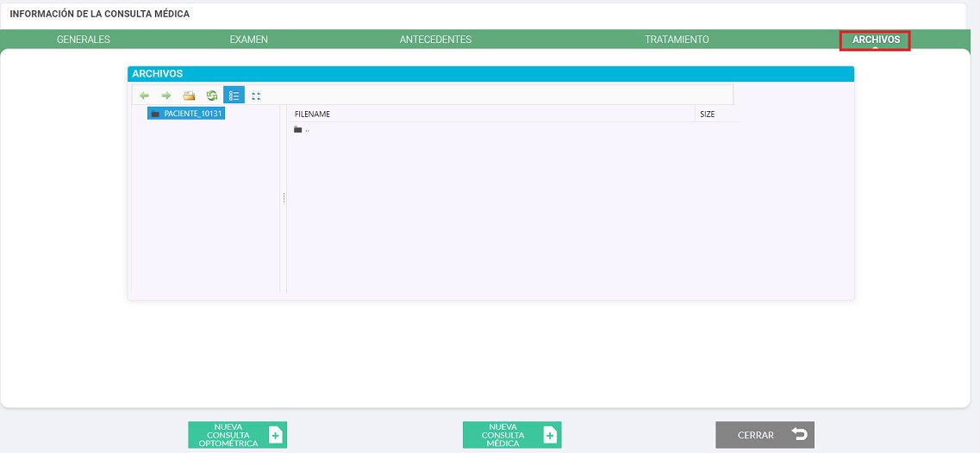Open the EXAMEN tab
980x453 pixels.
249,40
